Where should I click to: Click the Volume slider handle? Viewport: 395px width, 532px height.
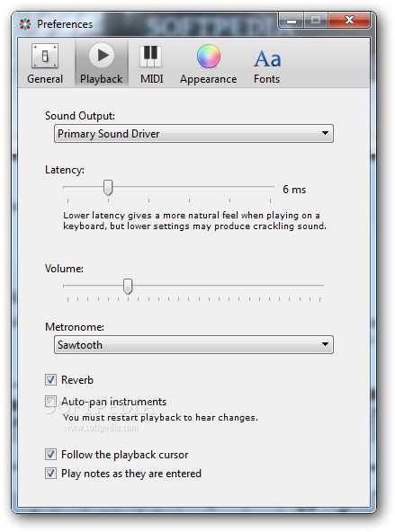click(128, 287)
